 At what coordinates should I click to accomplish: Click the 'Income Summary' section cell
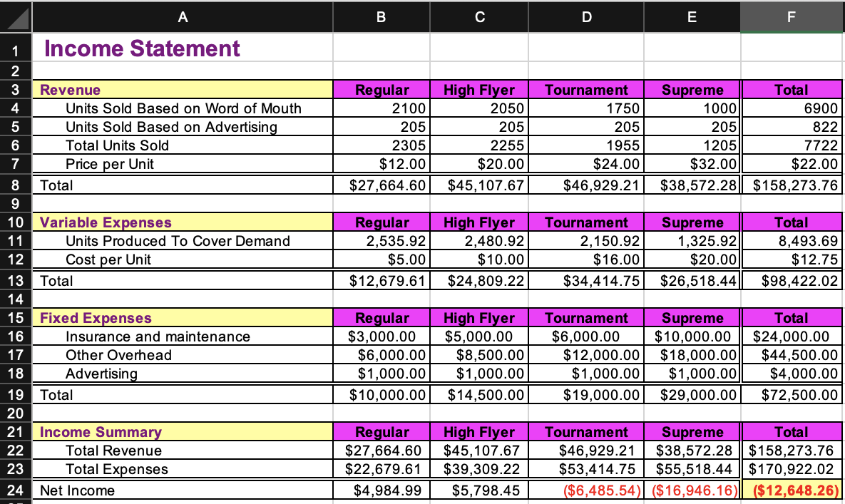[x=183, y=432]
